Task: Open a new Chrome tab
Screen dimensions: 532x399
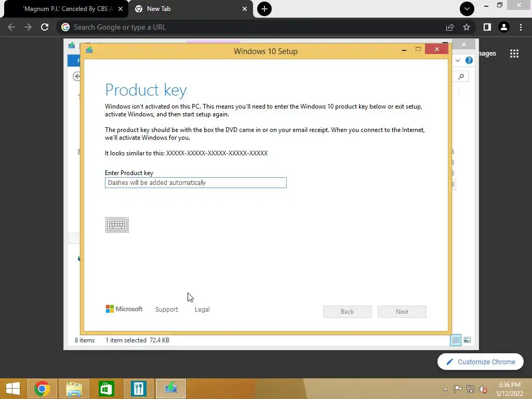Action: [x=264, y=9]
